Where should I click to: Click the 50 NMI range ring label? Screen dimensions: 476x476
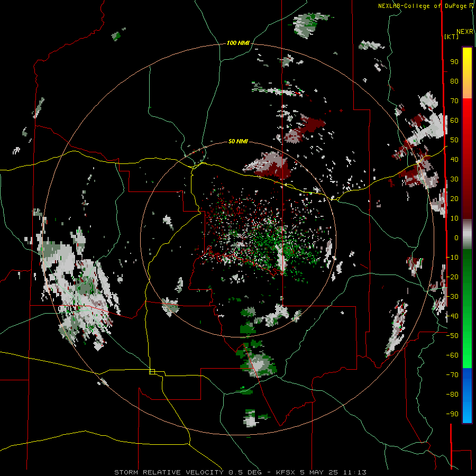point(238,141)
